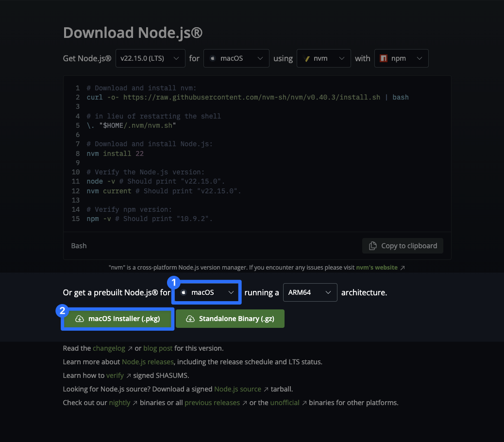Open the prebuilt macOS platform dropdown

tap(207, 292)
